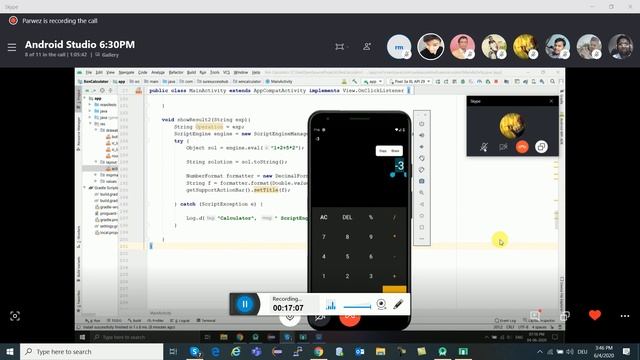The image size is (640, 360).
Task: Show hidden system tray icons
Action: (540, 351)
